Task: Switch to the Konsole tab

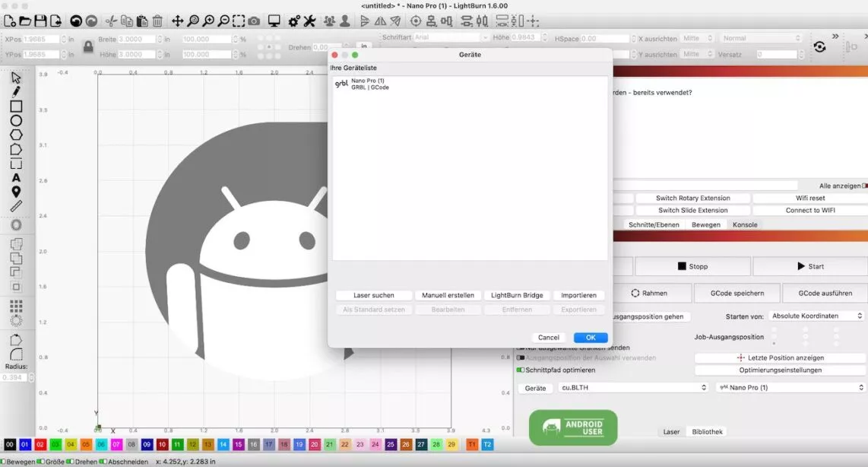Action: (745, 225)
